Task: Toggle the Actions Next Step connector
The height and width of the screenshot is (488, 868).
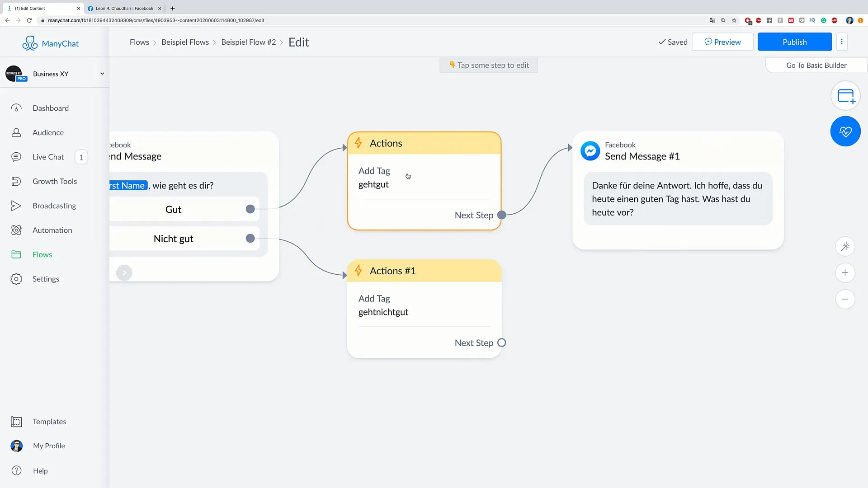Action: (501, 215)
